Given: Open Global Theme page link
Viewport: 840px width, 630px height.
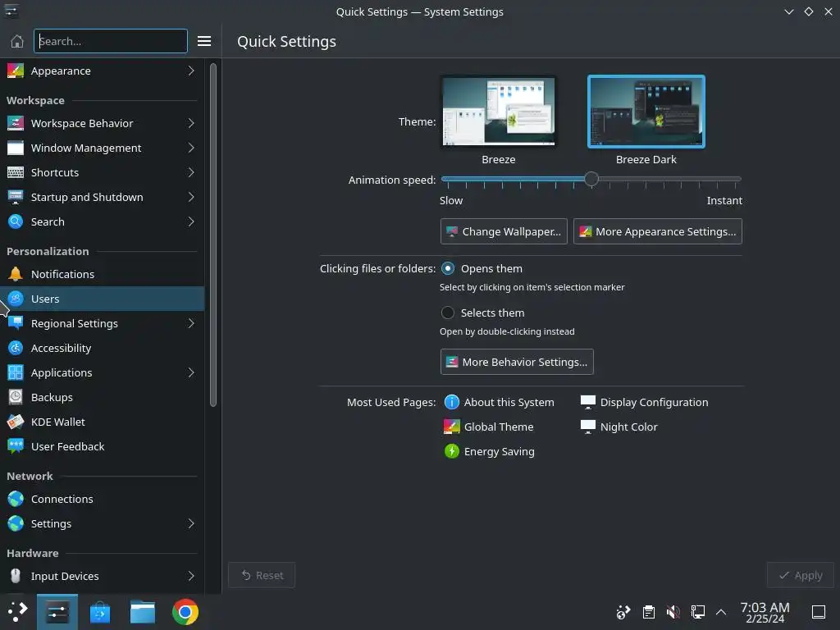Looking at the screenshot, I should 489,427.
